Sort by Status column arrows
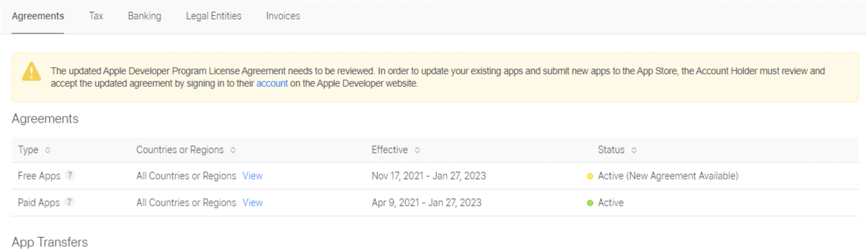The height and width of the screenshot is (251, 868). pyautogui.click(x=634, y=150)
